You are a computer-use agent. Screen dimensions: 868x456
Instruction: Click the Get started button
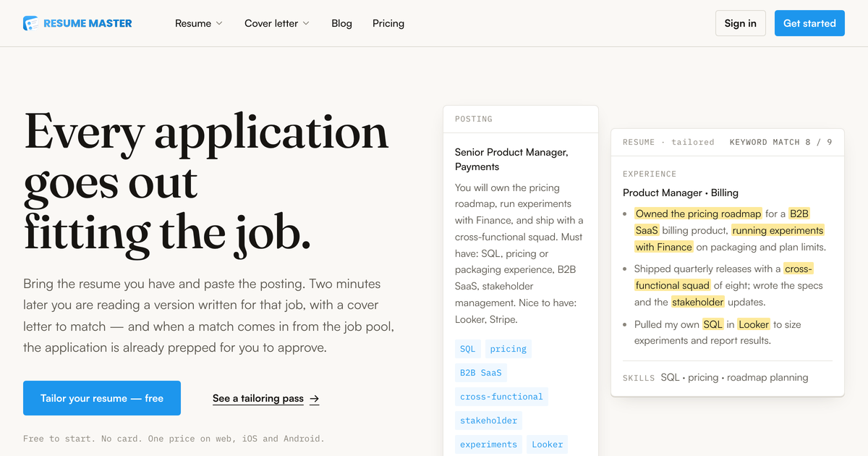pos(809,23)
